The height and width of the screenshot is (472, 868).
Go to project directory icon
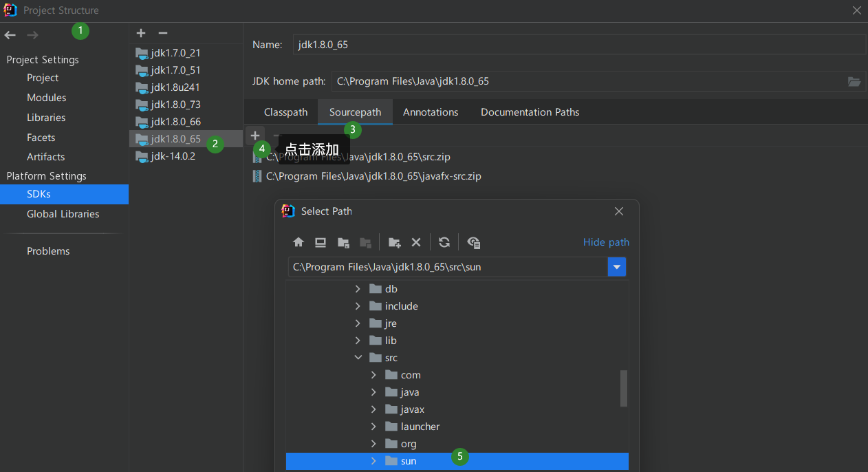pos(343,242)
